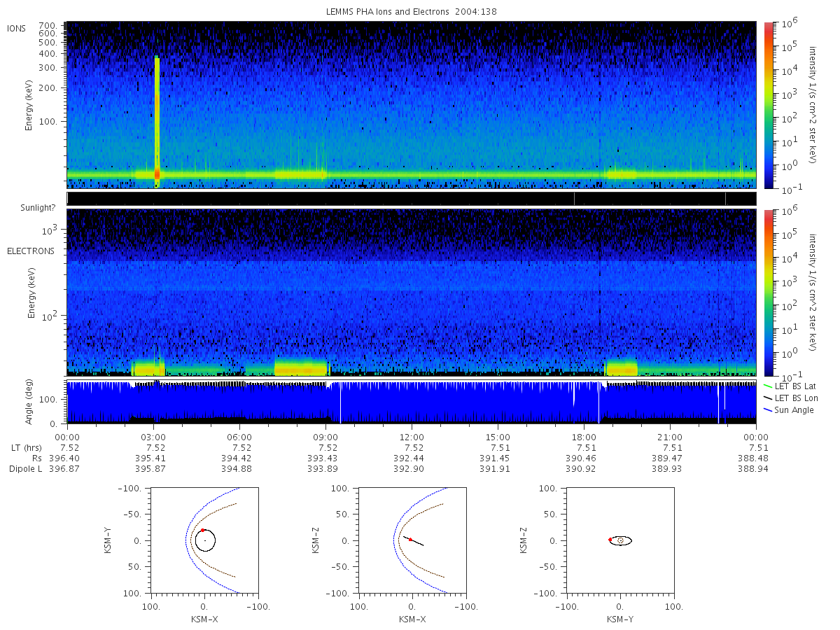Click the black LET BS Lon legend line
Viewport: 840px width, 630px height.
768,398
